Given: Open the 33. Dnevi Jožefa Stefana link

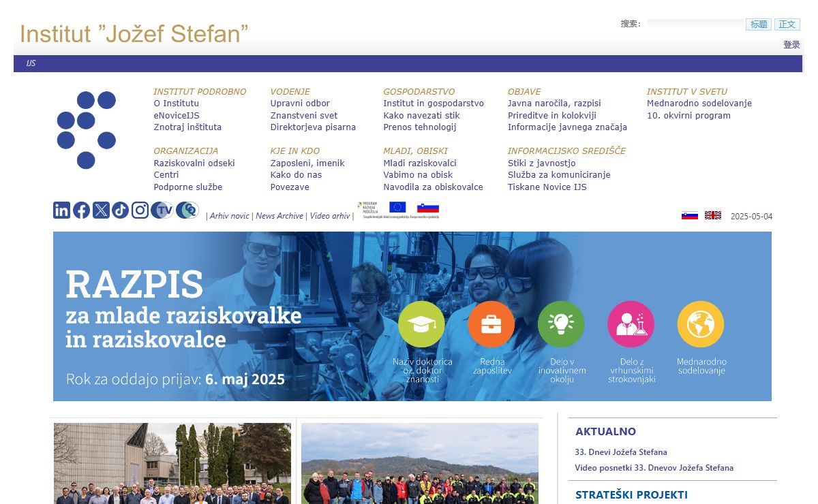Looking at the screenshot, I should click(621, 452).
